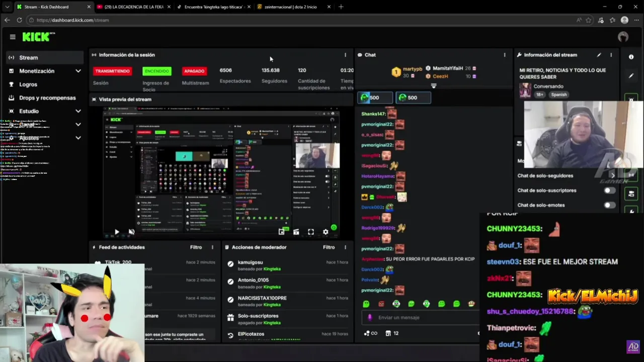Select ElPicotazos moderator action row

coord(287,335)
